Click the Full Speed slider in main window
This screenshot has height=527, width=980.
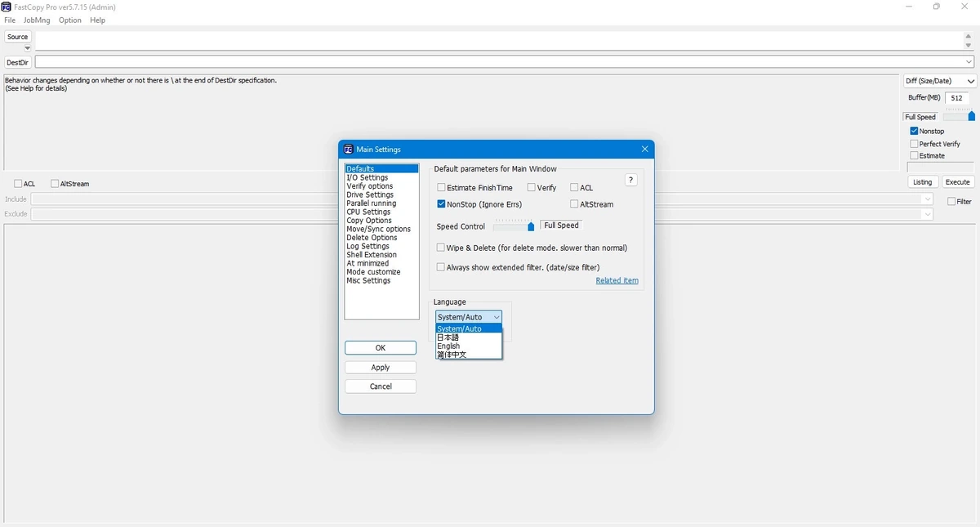(x=959, y=115)
